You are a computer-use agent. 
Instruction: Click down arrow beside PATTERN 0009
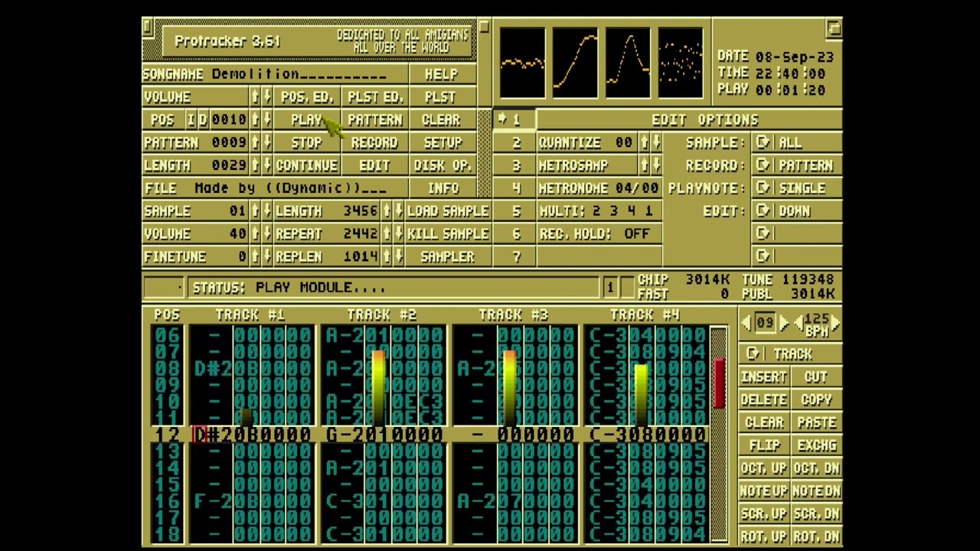[266, 142]
